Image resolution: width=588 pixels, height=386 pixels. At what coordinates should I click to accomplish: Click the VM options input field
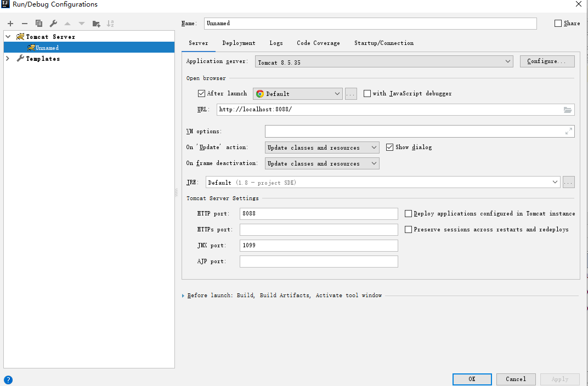tap(420, 131)
